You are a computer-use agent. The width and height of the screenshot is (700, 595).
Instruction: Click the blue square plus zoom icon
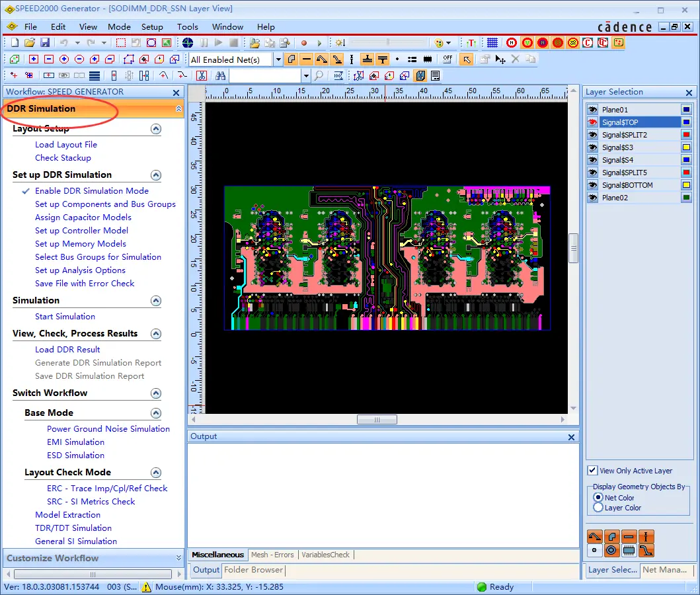[x=34, y=59]
